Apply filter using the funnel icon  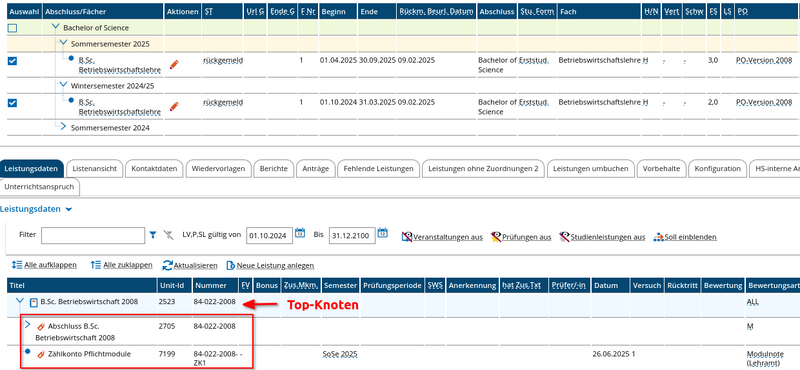coord(153,235)
